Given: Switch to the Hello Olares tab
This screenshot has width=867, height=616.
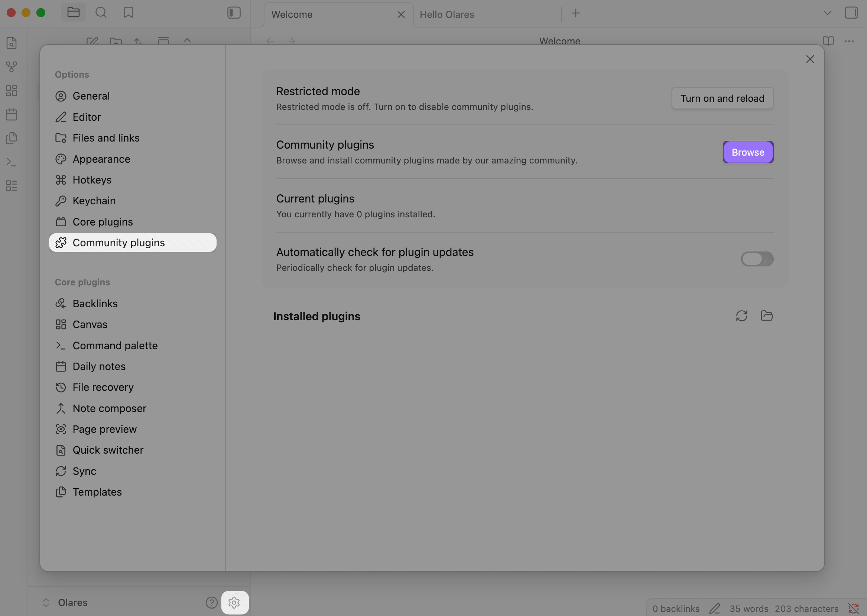Looking at the screenshot, I should point(447,14).
